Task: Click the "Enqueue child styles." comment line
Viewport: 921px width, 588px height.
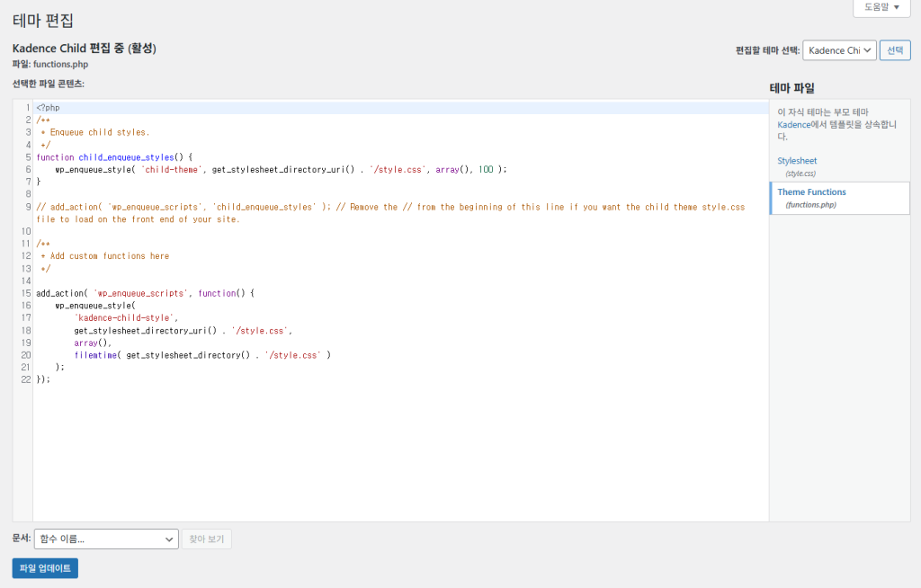Action: click(99, 132)
